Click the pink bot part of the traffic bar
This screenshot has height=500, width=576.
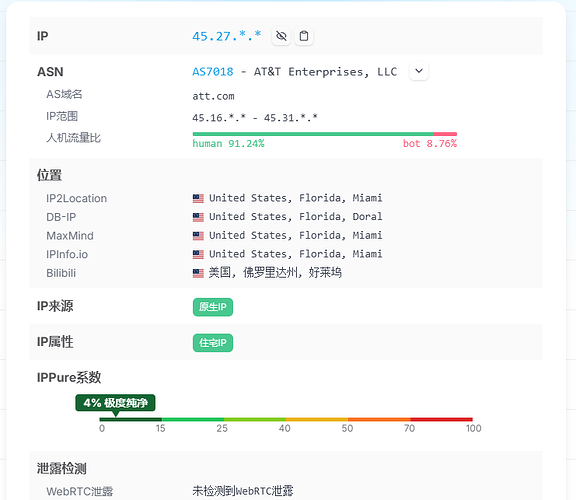coord(445,134)
